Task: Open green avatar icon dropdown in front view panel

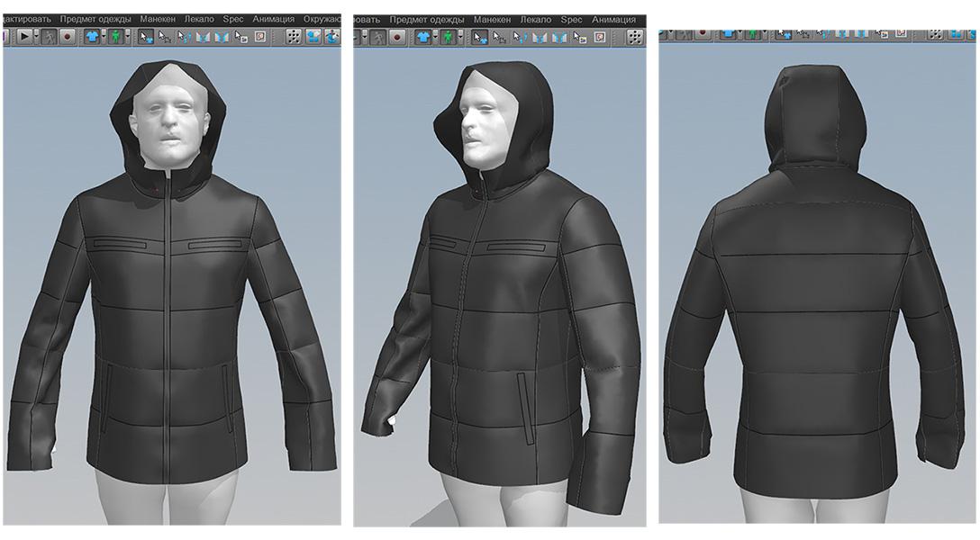Action: point(128,36)
